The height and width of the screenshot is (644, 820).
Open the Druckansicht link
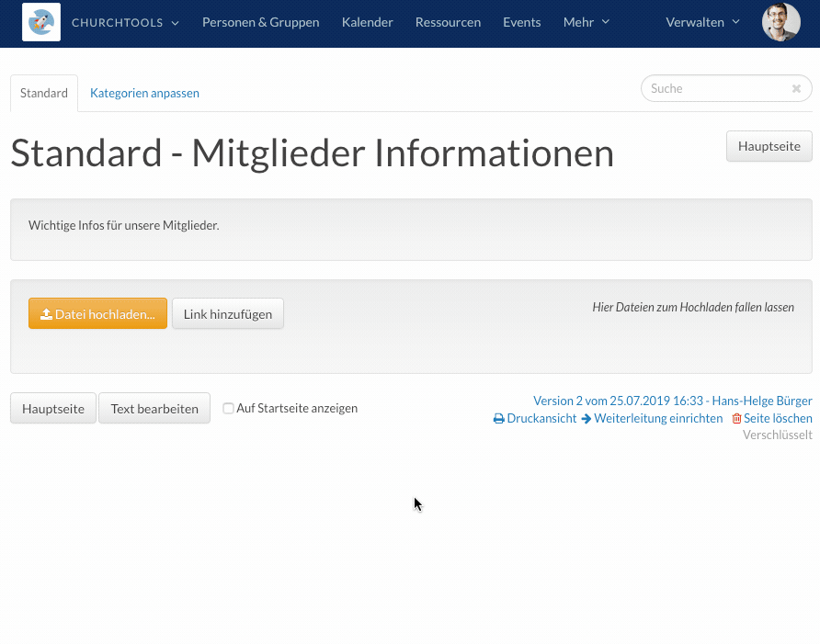click(541, 419)
